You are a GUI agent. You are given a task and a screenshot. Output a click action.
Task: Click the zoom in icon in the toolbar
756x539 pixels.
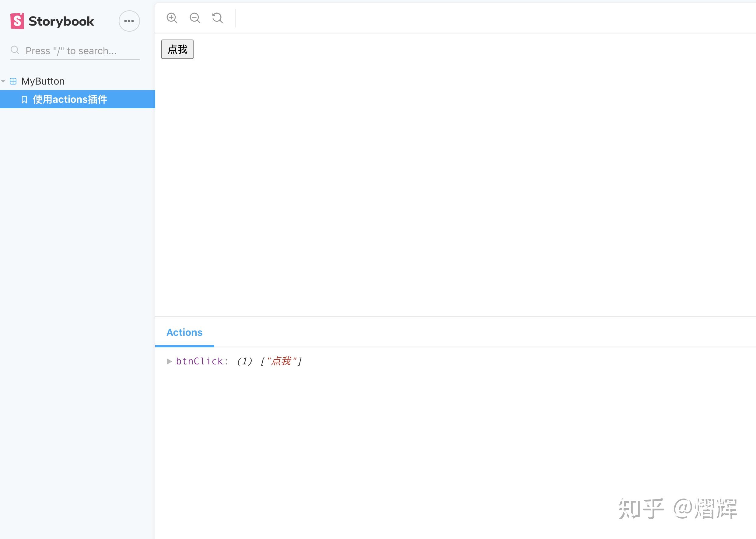[172, 18]
